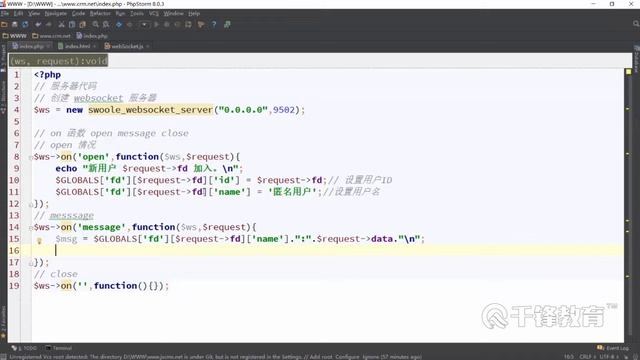Open the Tools menu
Screen dimensions: 640x360
[x=137, y=13]
